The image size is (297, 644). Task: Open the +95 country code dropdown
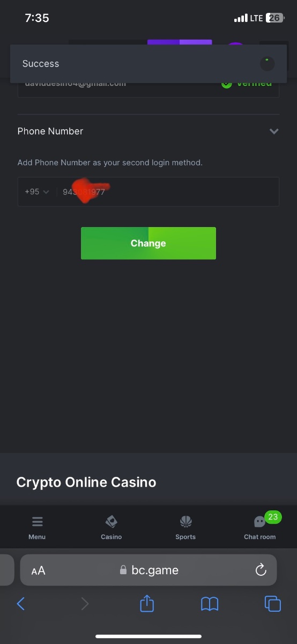[x=36, y=192]
